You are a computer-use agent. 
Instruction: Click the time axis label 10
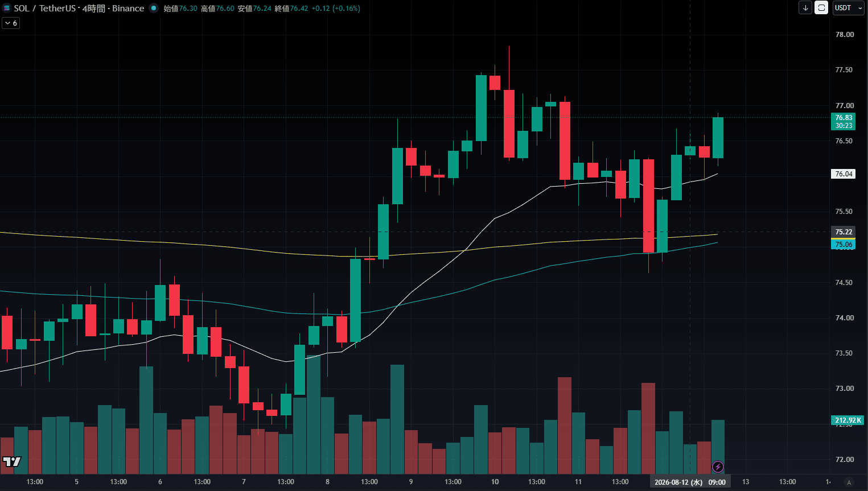coord(495,482)
